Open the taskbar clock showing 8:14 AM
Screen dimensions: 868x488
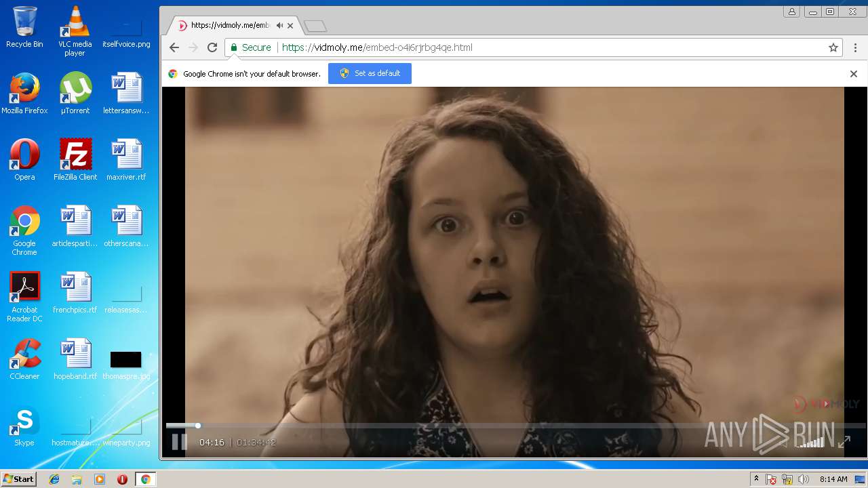point(833,479)
